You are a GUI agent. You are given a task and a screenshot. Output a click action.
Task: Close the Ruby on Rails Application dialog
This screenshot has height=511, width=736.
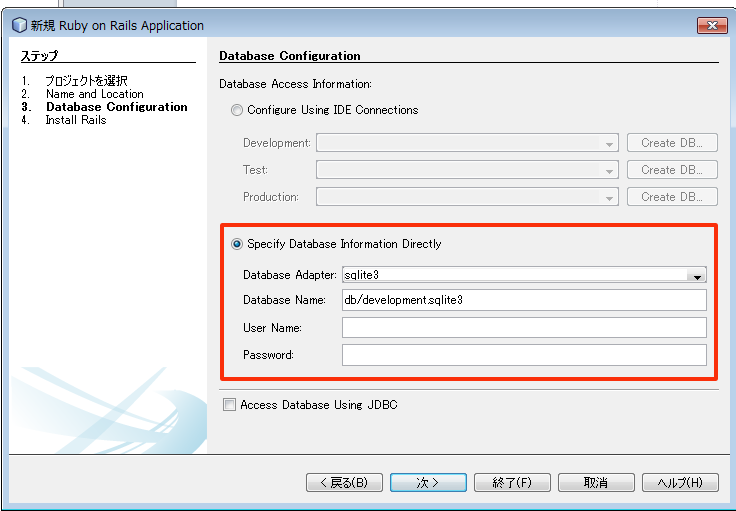(x=712, y=25)
